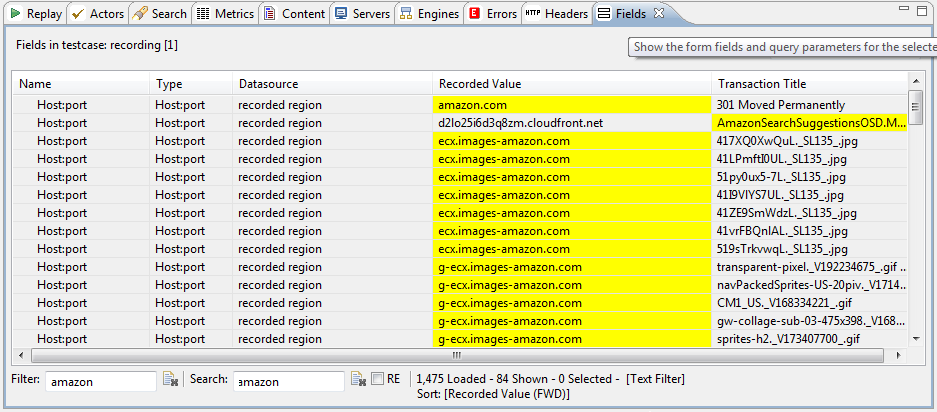Open the Content tab
The height and width of the screenshot is (412, 937).
tap(295, 14)
